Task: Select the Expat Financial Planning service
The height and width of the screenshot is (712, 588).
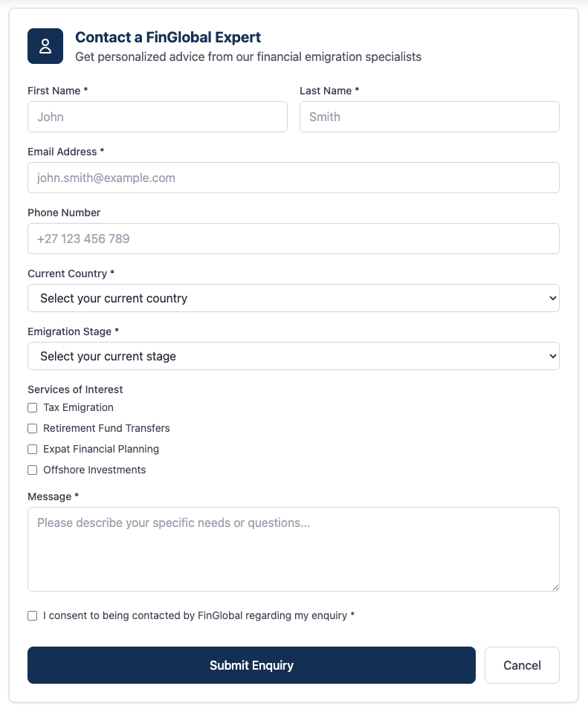Action: pyautogui.click(x=32, y=449)
